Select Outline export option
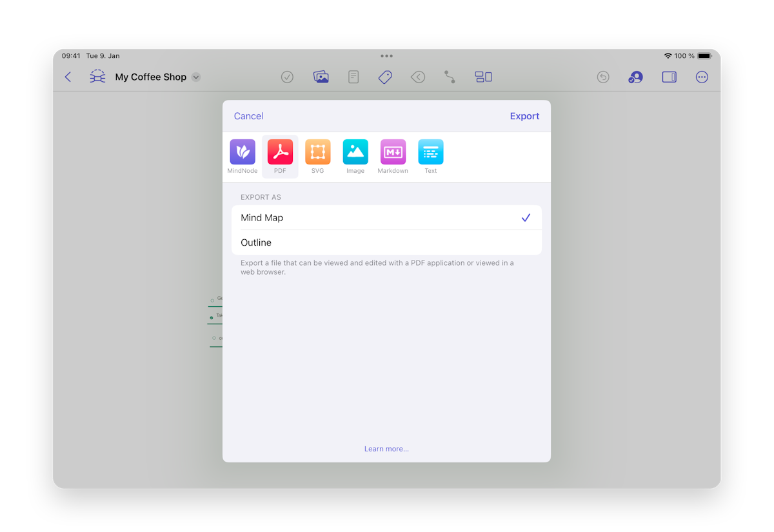The image size is (774, 532). pyautogui.click(x=386, y=242)
